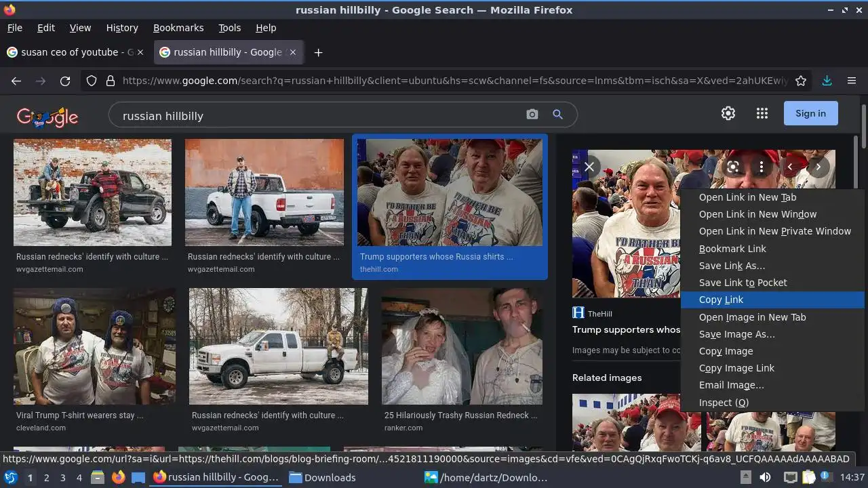Open the preview's three-dot options

pyautogui.click(x=762, y=166)
